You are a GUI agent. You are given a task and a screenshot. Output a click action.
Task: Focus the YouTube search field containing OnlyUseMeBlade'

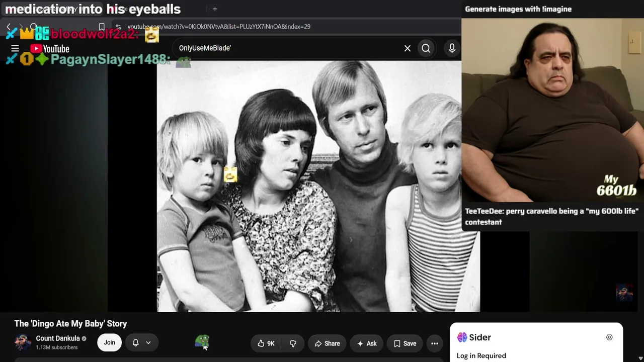coord(287,48)
